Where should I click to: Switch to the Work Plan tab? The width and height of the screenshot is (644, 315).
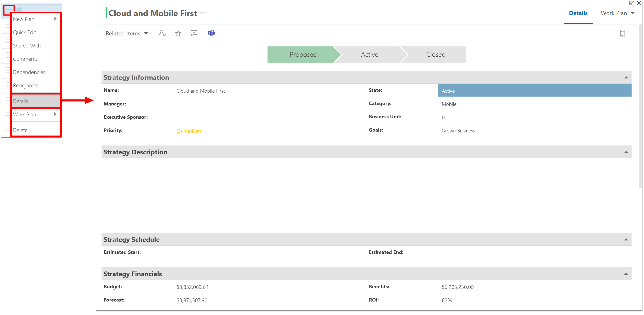614,13
